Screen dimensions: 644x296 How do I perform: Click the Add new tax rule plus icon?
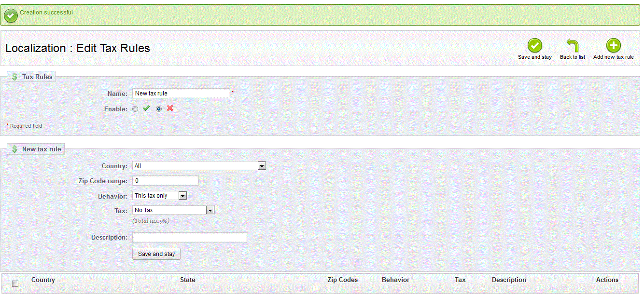613,46
